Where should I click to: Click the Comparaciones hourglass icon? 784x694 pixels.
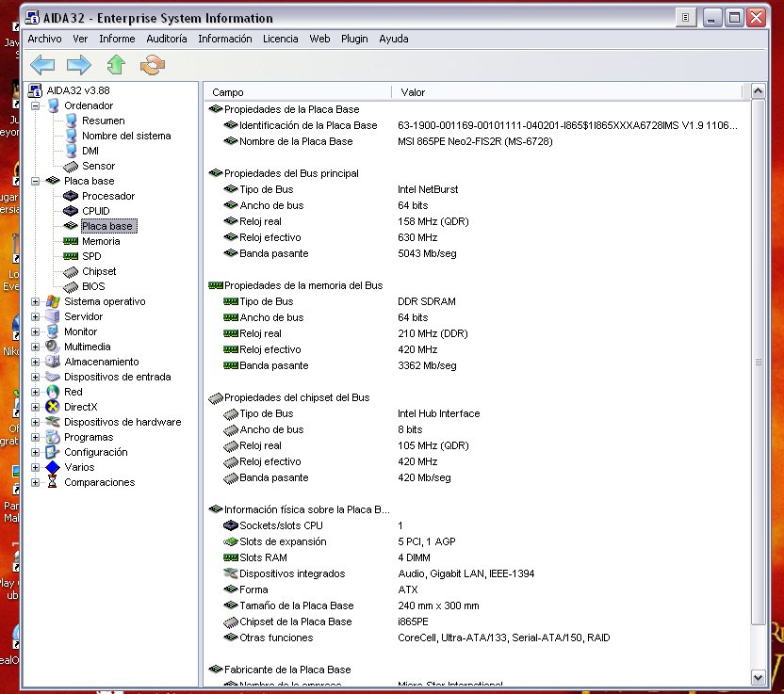click(53, 482)
